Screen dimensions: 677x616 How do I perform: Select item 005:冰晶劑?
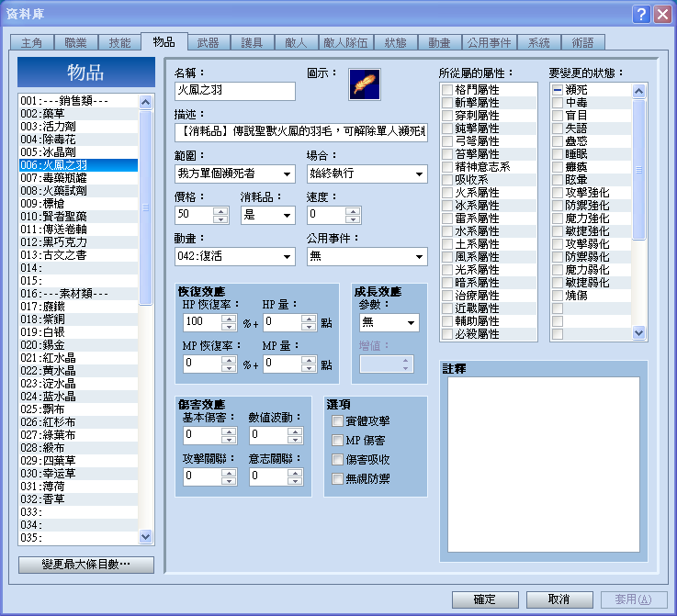[x=79, y=152]
